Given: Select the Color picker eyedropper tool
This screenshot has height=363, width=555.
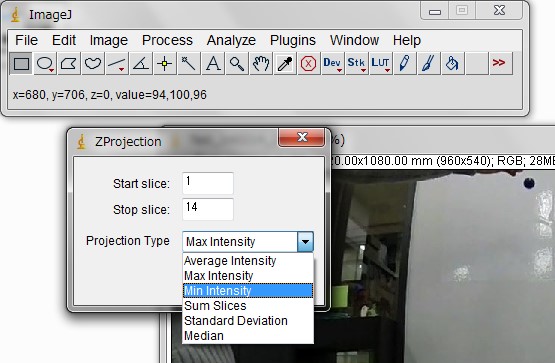Looking at the screenshot, I should coord(285,64).
